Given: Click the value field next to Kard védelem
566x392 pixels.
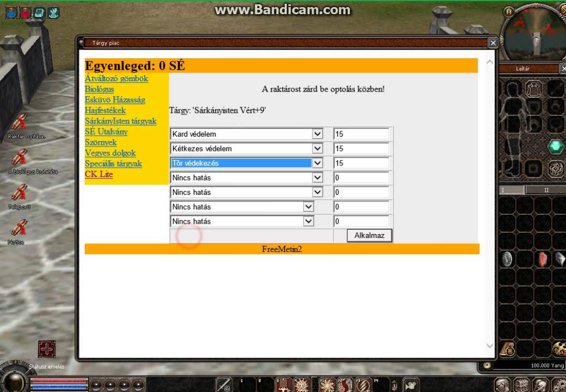Looking at the screenshot, I should pyautogui.click(x=361, y=134).
